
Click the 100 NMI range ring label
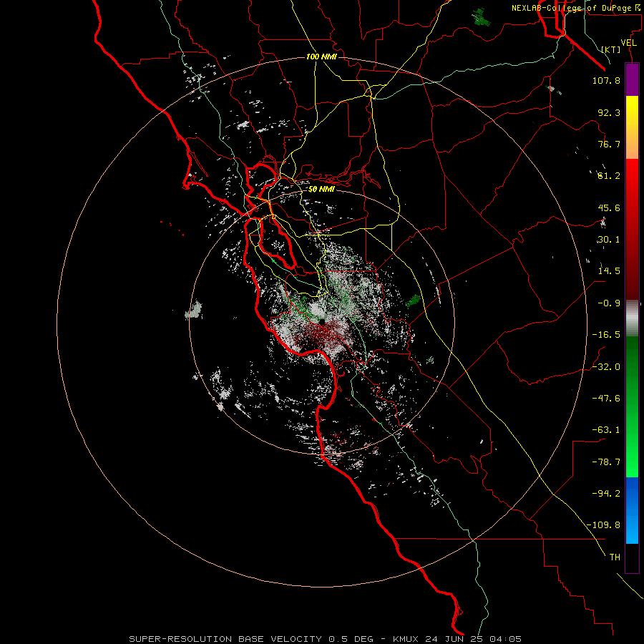(x=321, y=57)
